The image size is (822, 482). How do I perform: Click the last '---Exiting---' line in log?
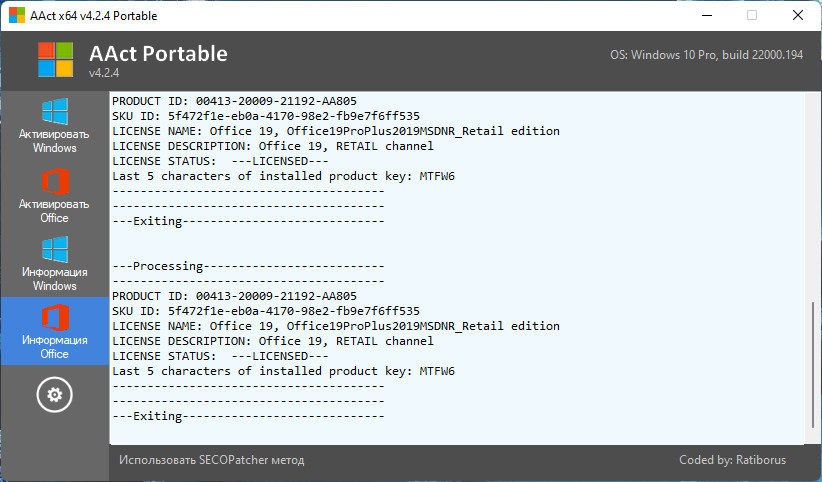248,416
